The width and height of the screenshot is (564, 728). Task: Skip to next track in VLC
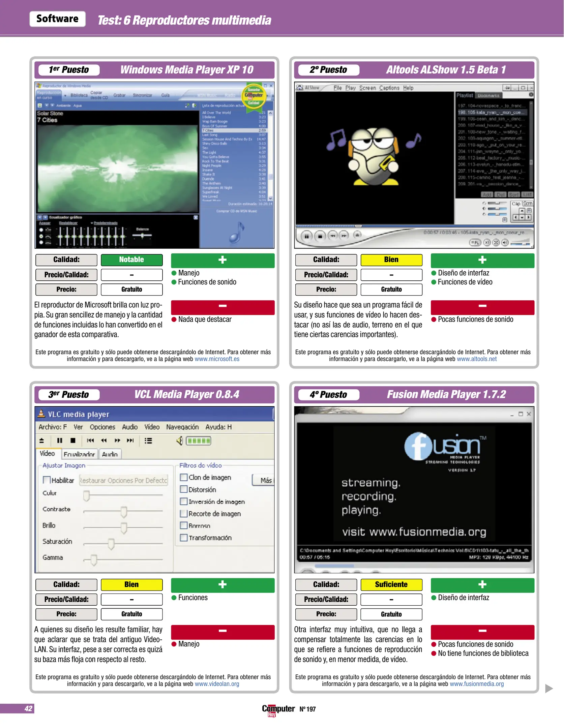[130, 441]
